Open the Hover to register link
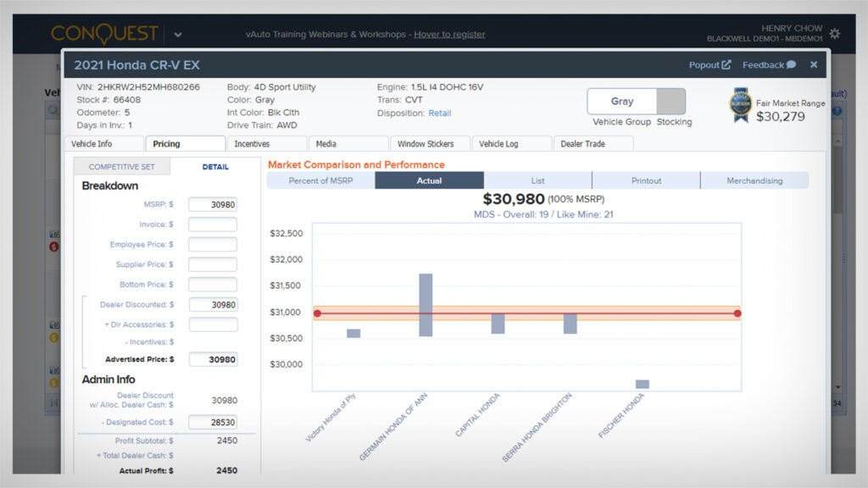Screen dimensions: 868x488 coord(449,34)
